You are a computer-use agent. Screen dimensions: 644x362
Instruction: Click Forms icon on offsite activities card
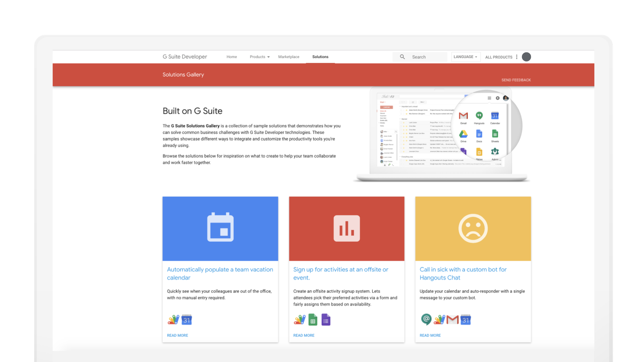click(x=326, y=320)
